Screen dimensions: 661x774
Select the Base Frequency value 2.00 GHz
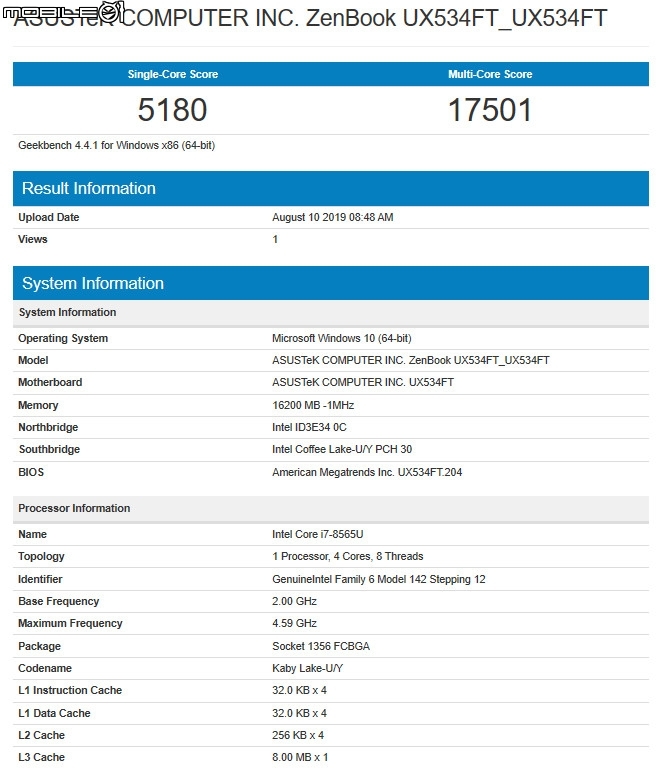coord(294,601)
